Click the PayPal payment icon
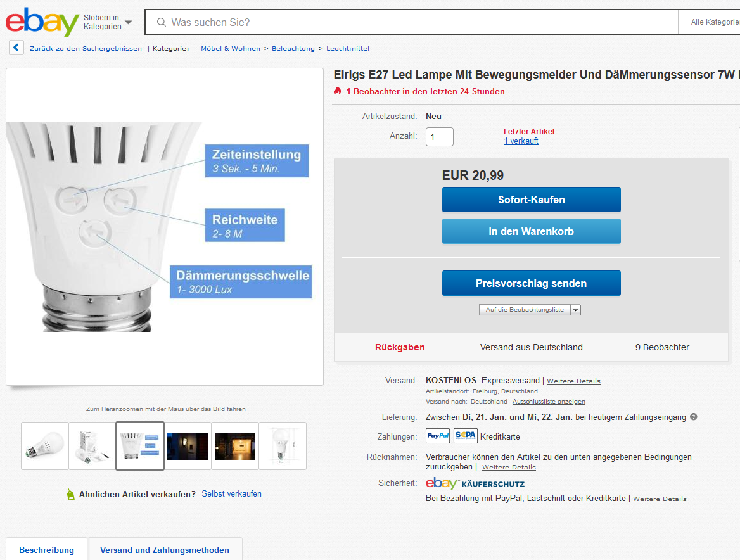The image size is (740, 560). click(x=438, y=436)
